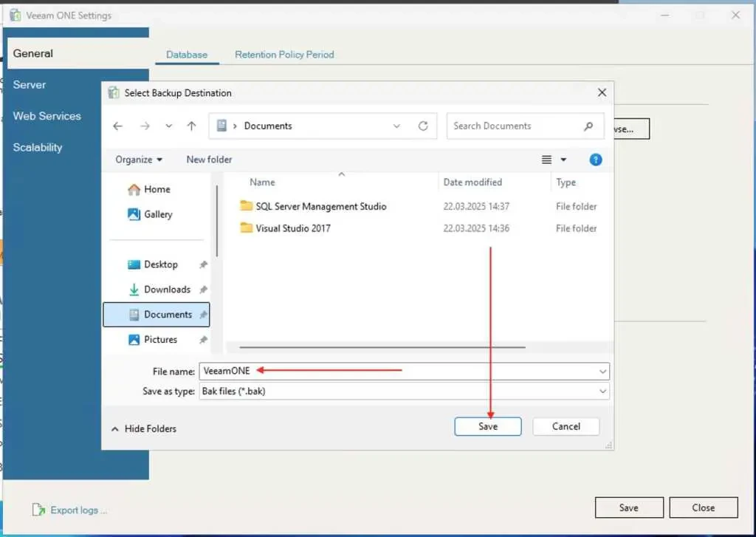Create a New folder
The image size is (756, 537).
(209, 160)
